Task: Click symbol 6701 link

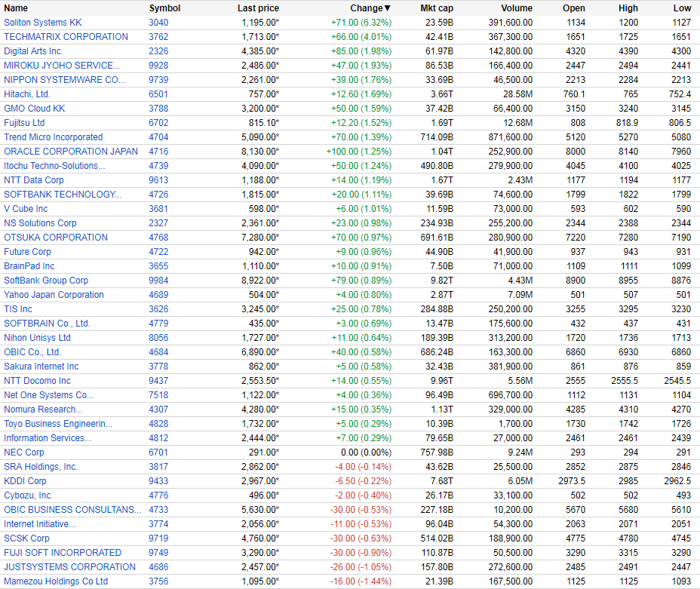Action: click(x=158, y=452)
